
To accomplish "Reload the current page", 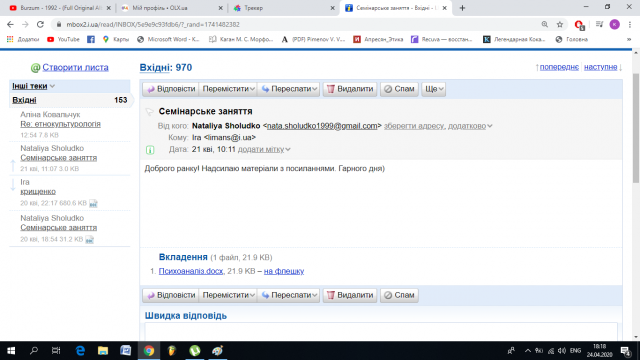I will tap(40, 24).
